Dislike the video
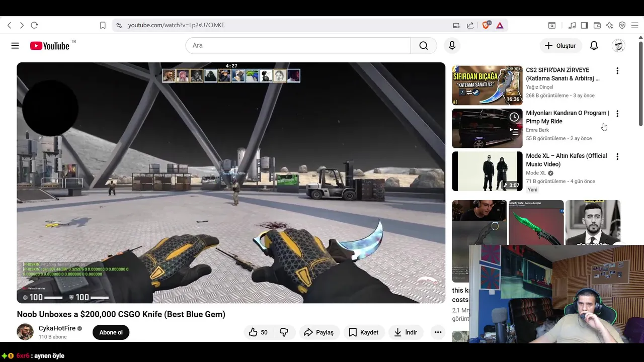The height and width of the screenshot is (362, 644). click(x=284, y=332)
